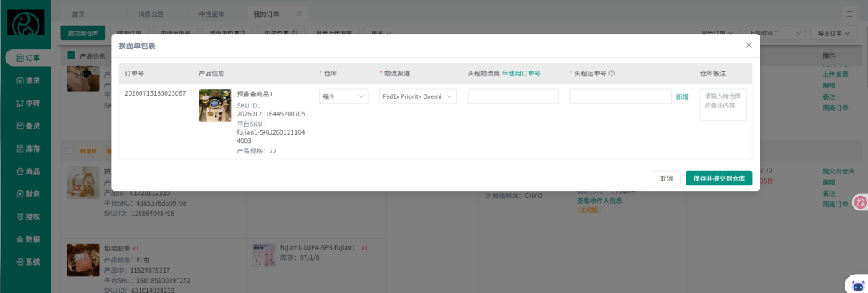Click the 隔离订单 link below 上传发票
The width and height of the screenshot is (868, 293).
pyautogui.click(x=835, y=108)
